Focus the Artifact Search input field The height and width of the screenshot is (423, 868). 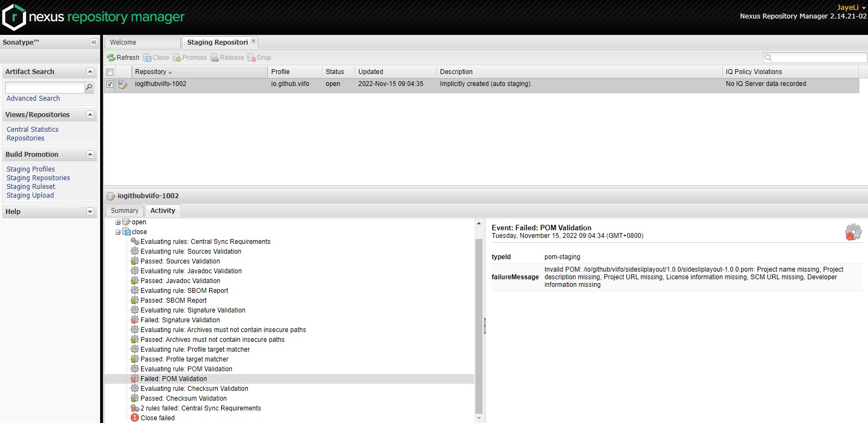pos(45,88)
